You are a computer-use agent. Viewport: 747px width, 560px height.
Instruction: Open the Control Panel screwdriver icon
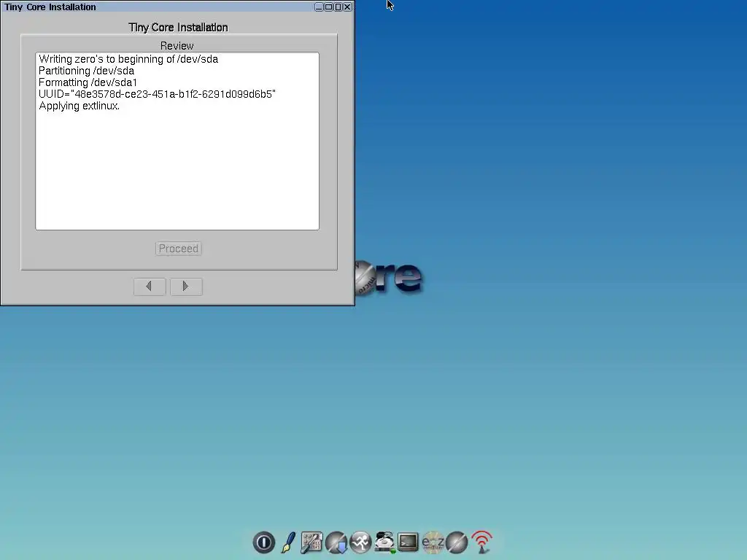tap(311, 542)
